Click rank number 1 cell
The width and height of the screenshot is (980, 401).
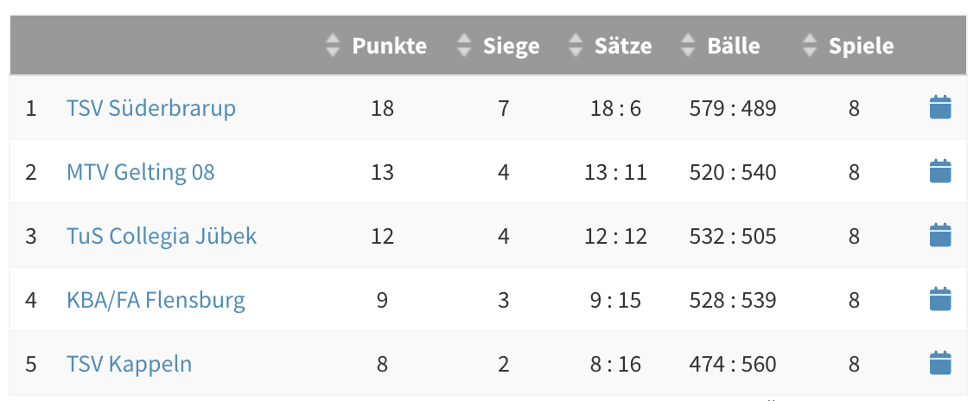tap(31, 108)
